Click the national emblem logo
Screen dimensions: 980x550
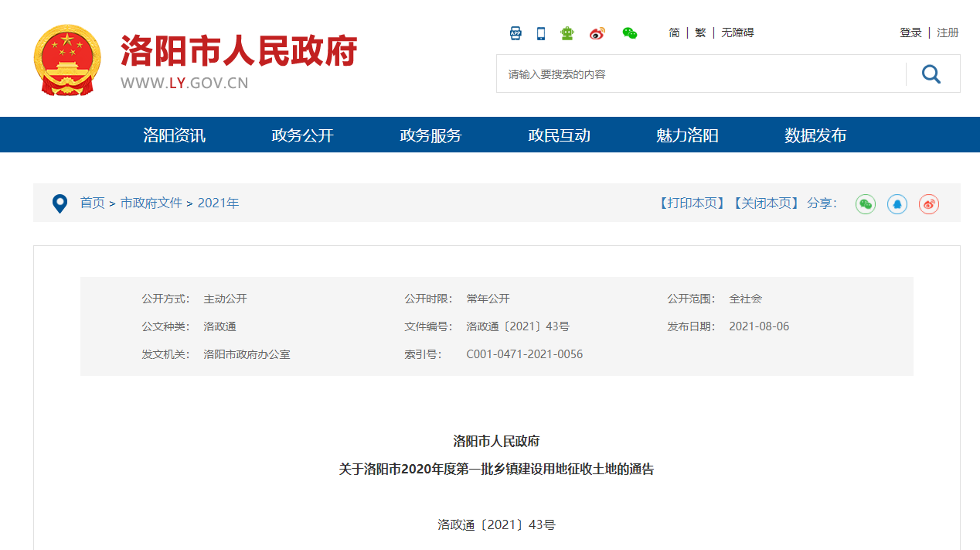click(67, 60)
